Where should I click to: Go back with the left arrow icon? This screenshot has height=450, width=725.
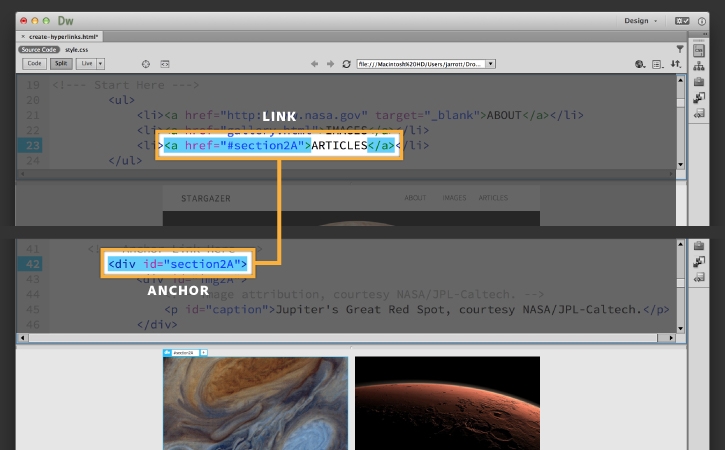coord(314,64)
